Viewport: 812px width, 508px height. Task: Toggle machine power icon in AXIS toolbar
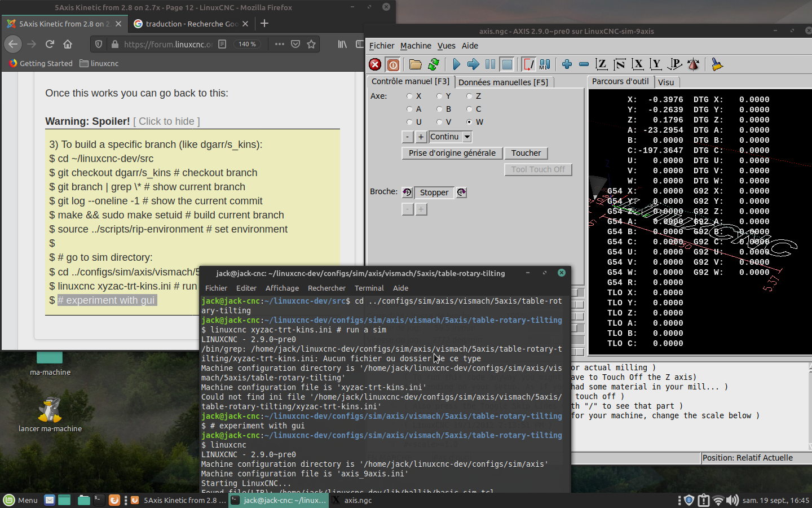click(393, 64)
